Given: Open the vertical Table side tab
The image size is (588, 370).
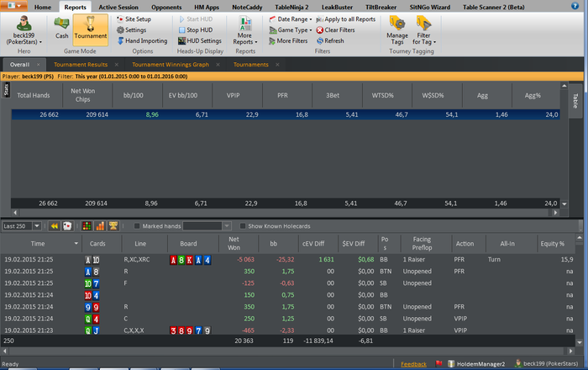Looking at the screenshot, I should click(575, 101).
